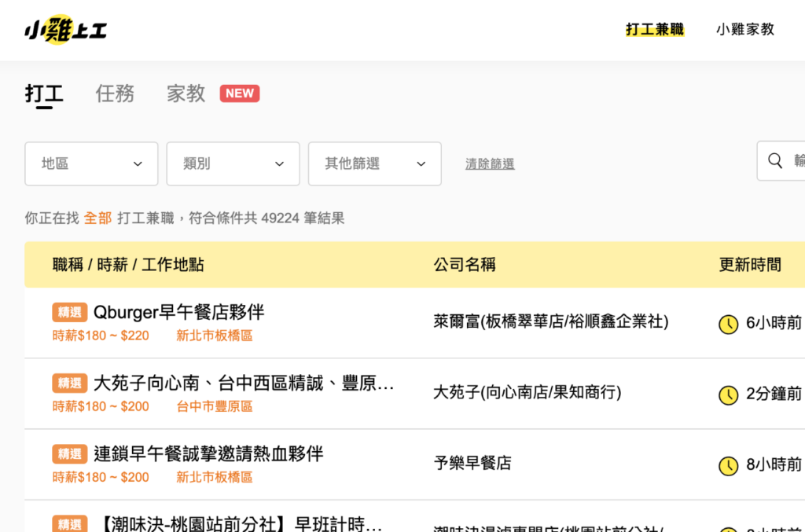Click the search magnifier icon
This screenshot has width=805, height=532.
pos(775,160)
